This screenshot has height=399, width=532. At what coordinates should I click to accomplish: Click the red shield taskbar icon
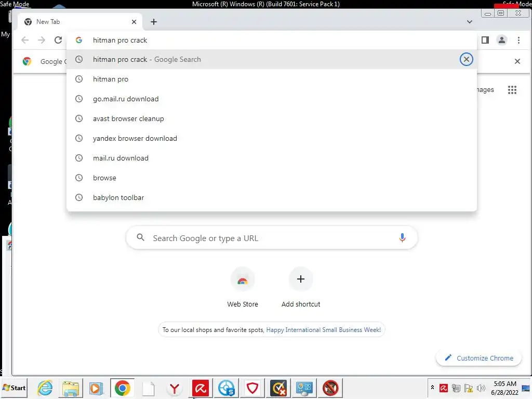pyautogui.click(x=252, y=388)
